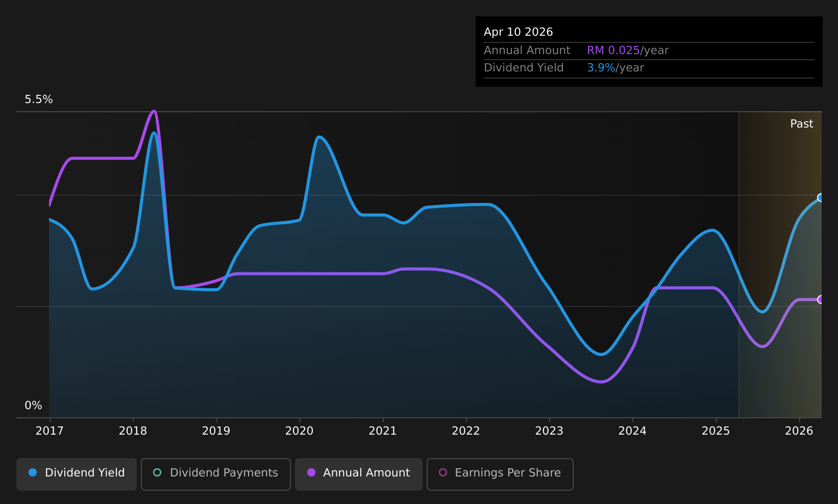Image resolution: width=838 pixels, height=504 pixels.
Task: Enable the Dividend Payments series
Action: tap(215, 474)
